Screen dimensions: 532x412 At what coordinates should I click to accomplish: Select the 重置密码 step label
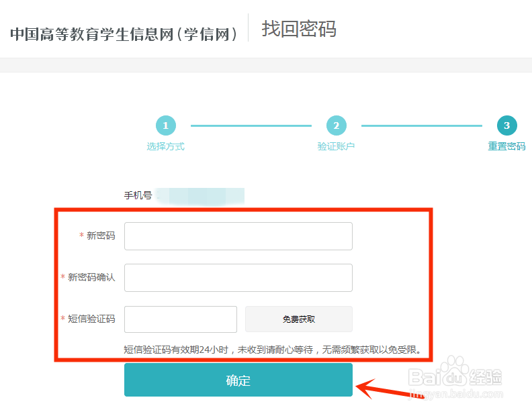(506, 146)
